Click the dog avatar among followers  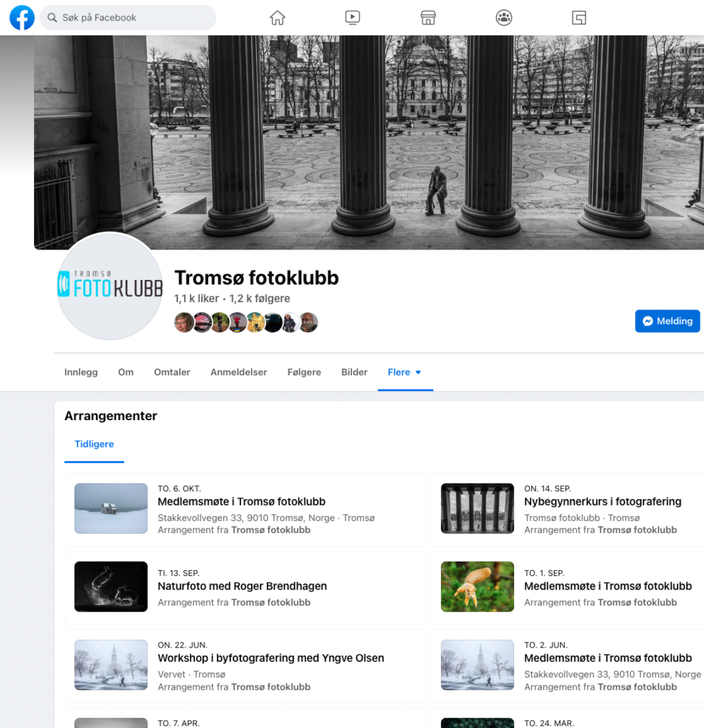coord(255,322)
